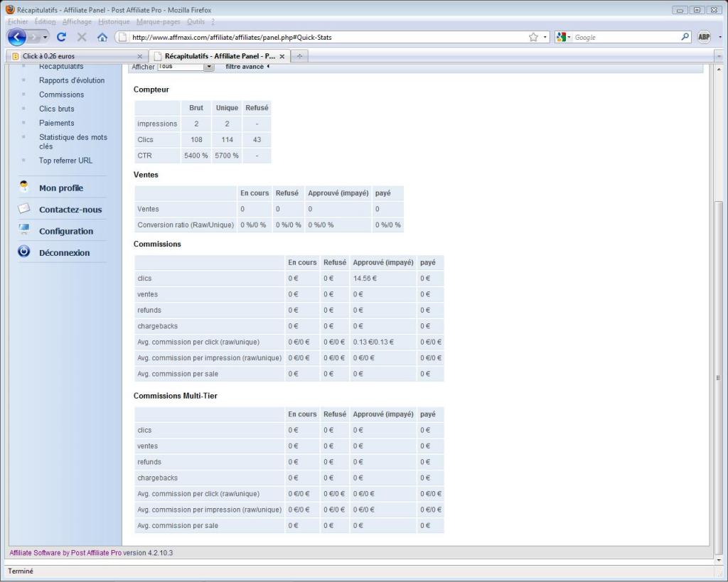The image size is (728, 582).
Task: Click the 'Terminé' status bar text
Action: [x=21, y=571]
